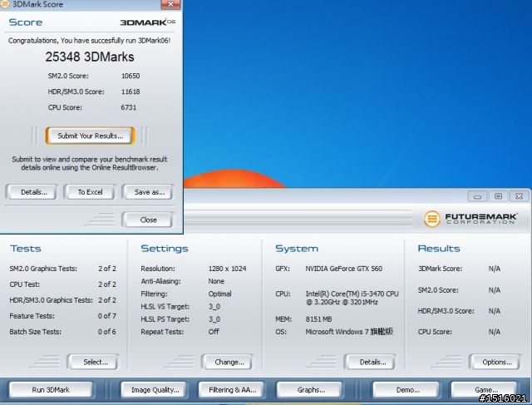The height and width of the screenshot is (405, 532).
Task: Click the CPU Score value 6731
Action: 129,107
